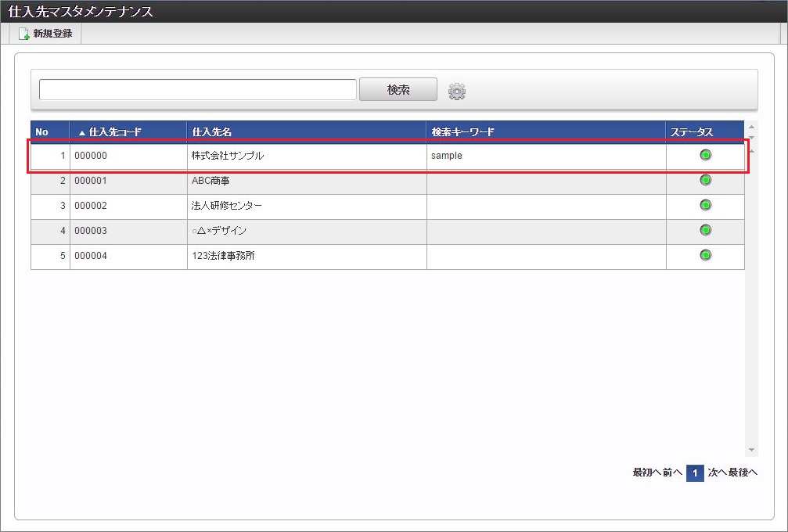Toggle the status indicator for 法人研修センター
The height and width of the screenshot is (532, 788).
point(704,205)
